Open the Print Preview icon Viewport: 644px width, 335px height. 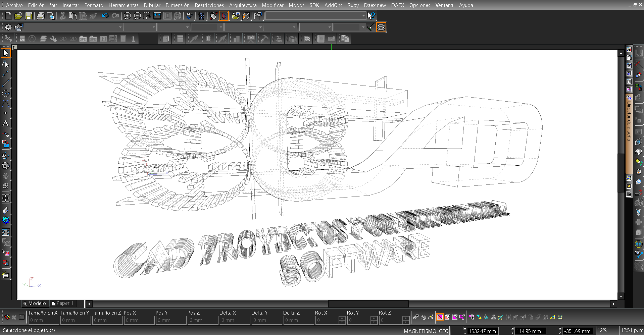(51, 16)
